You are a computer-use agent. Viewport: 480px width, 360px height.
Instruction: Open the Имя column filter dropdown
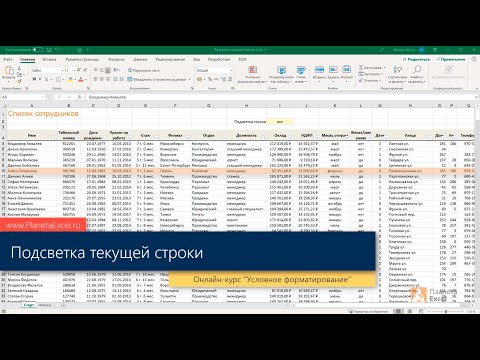point(54,138)
